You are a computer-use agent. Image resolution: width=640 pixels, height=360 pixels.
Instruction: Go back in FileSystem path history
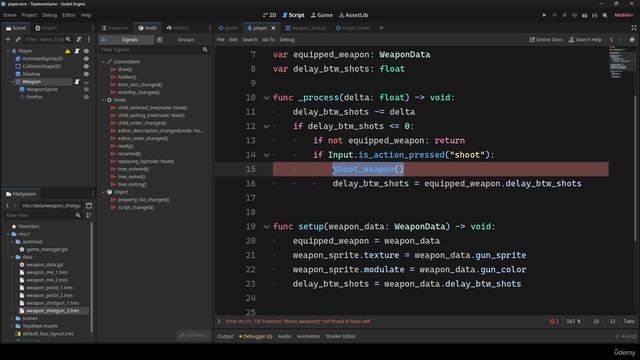(7, 206)
